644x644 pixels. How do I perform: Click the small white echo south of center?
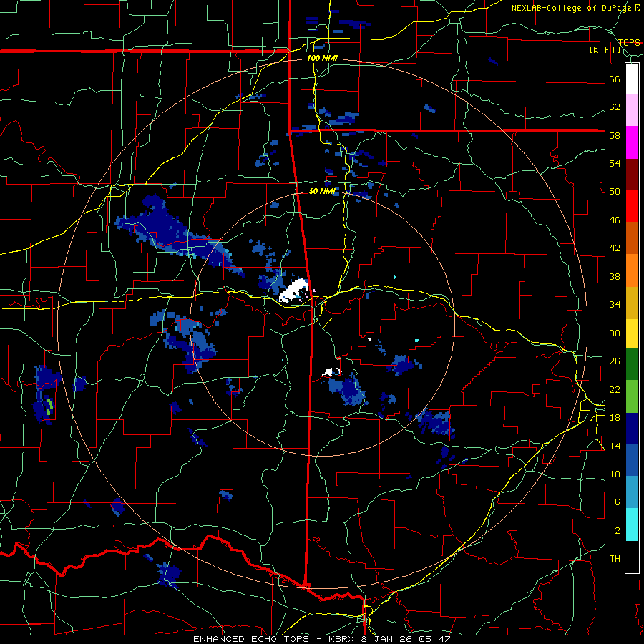(331, 372)
